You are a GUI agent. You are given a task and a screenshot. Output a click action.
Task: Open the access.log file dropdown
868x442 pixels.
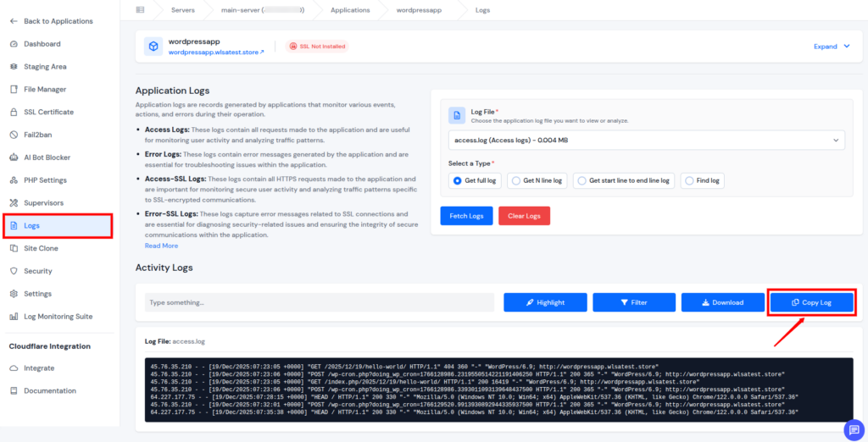click(647, 140)
